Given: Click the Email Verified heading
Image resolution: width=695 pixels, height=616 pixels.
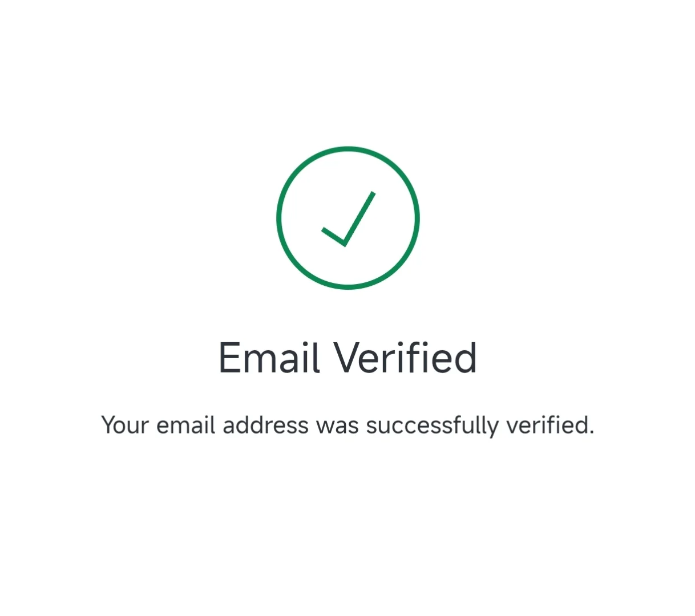Looking at the screenshot, I should coord(347,358).
